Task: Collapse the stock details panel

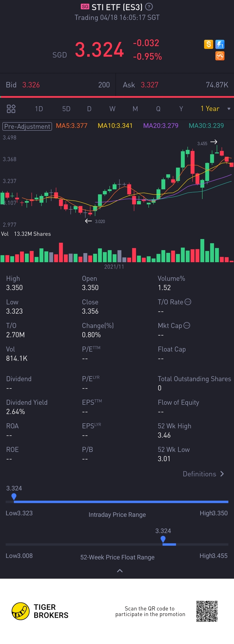Action: pos(120,570)
